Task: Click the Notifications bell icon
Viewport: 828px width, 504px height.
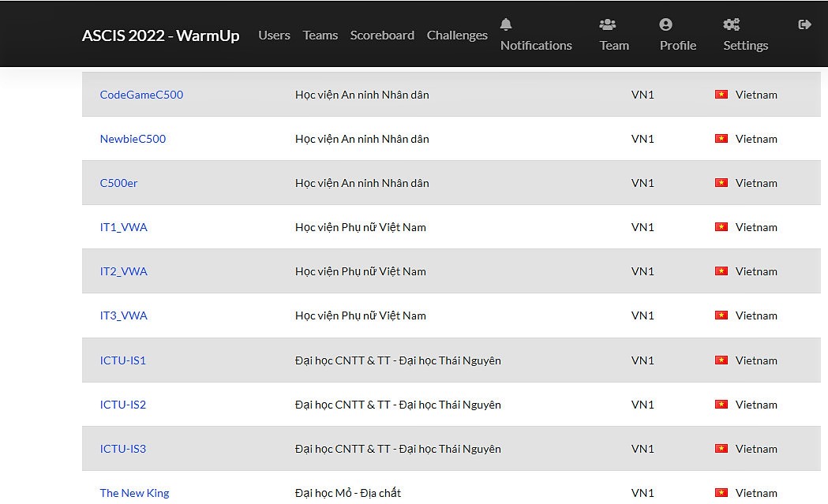Action: click(506, 24)
